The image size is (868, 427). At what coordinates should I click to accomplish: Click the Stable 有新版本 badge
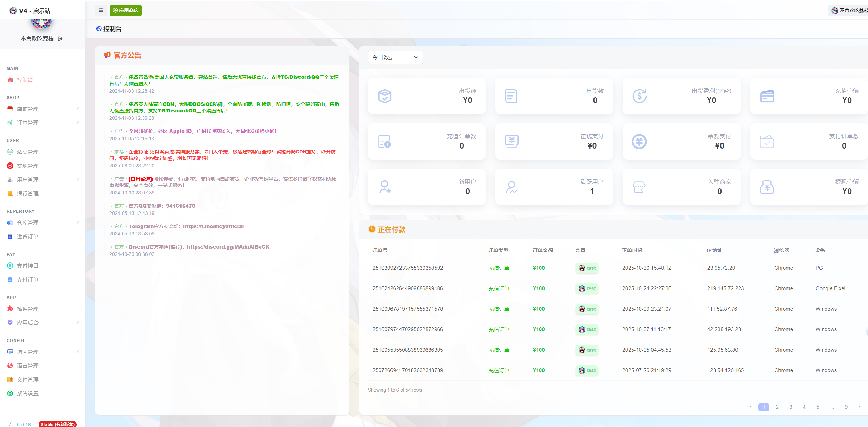click(57, 424)
